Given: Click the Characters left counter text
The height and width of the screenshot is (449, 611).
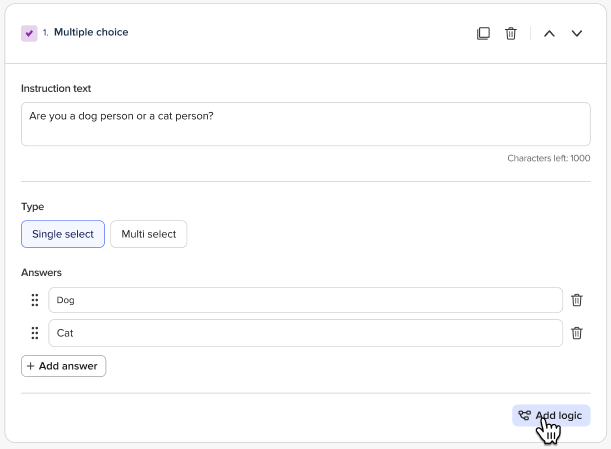Looking at the screenshot, I should point(549,158).
